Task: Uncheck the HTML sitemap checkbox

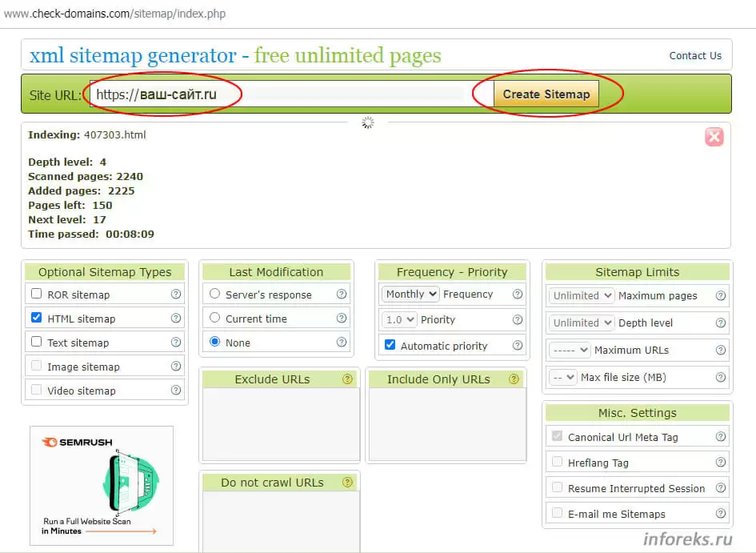Action: tap(36, 318)
